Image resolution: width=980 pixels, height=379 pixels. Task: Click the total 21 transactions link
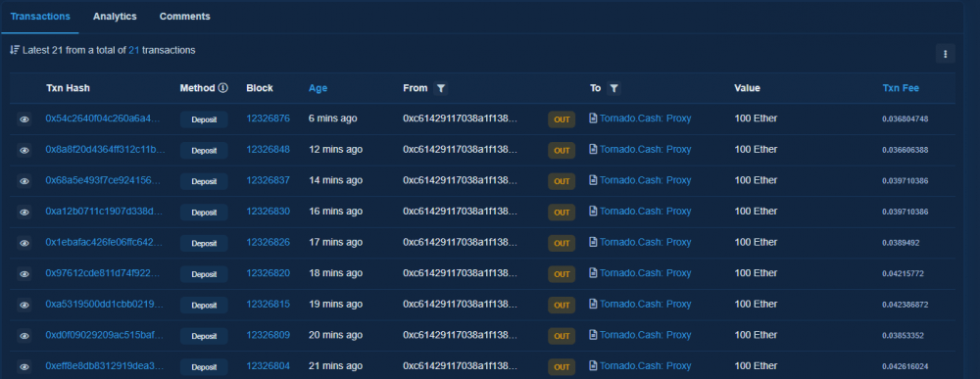point(133,50)
